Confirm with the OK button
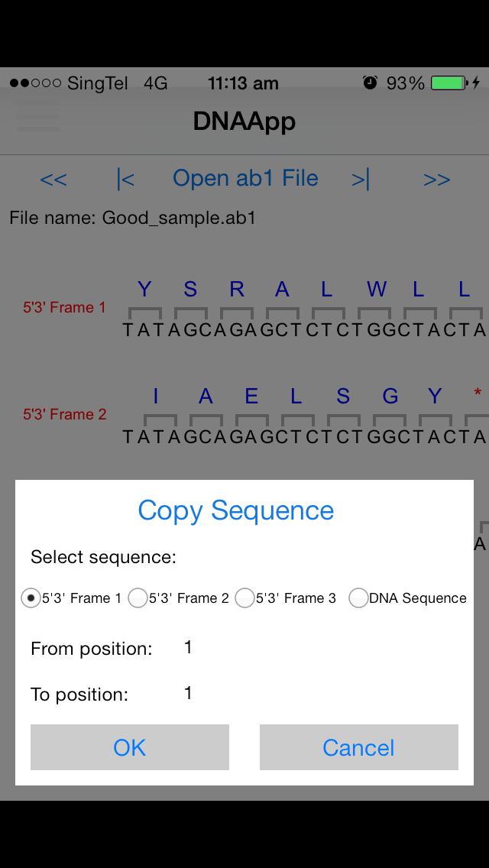This screenshot has height=868, width=489. pyautogui.click(x=130, y=747)
